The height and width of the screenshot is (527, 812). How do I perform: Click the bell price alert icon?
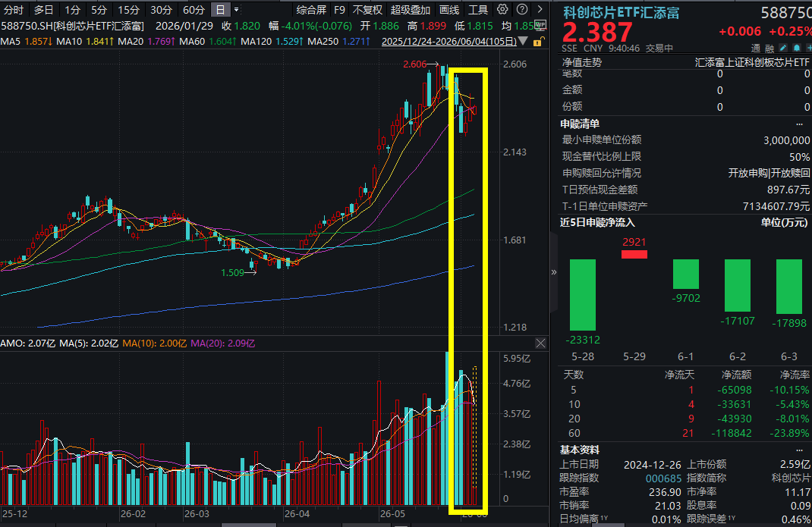coord(797,48)
